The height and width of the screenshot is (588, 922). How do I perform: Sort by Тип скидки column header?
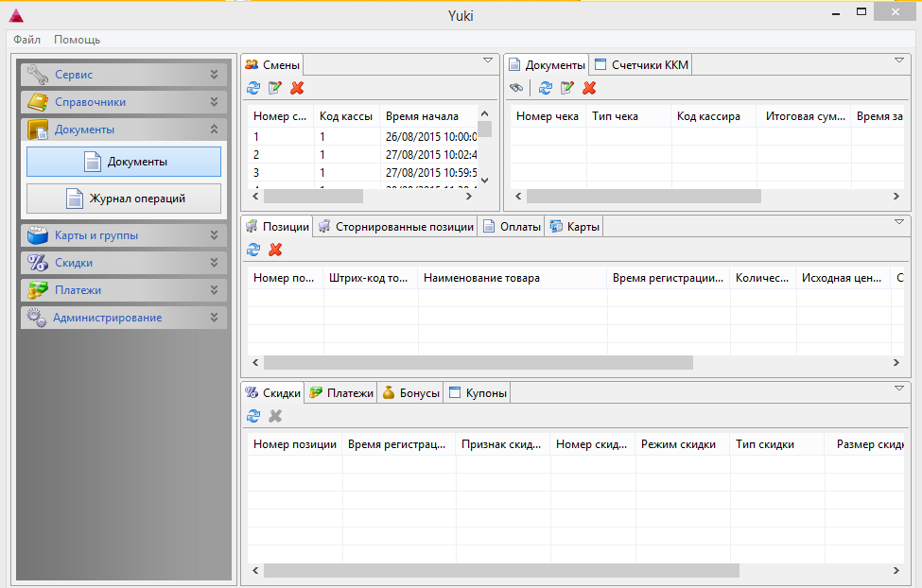[776, 444]
